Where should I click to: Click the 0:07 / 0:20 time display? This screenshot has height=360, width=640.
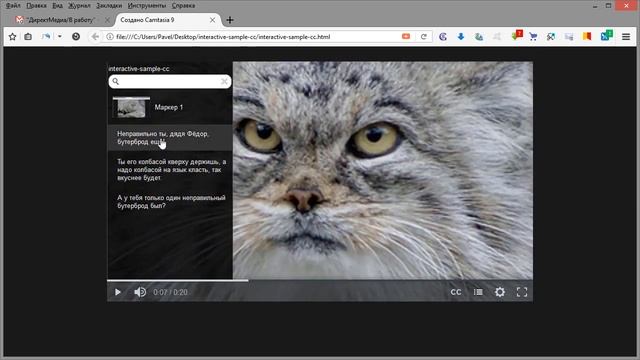170,292
